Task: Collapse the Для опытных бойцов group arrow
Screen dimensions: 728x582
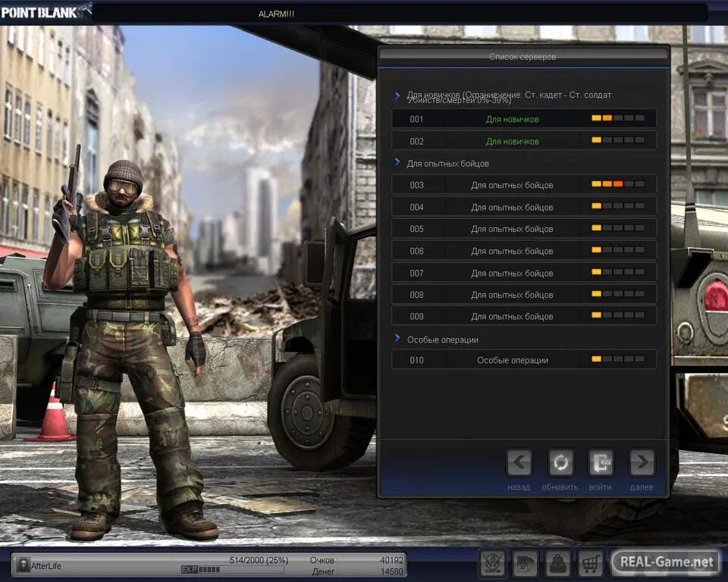Action: pyautogui.click(x=397, y=162)
